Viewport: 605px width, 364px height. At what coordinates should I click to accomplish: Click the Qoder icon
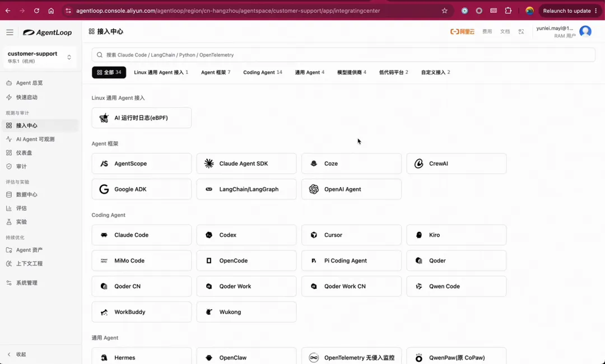[418, 260]
